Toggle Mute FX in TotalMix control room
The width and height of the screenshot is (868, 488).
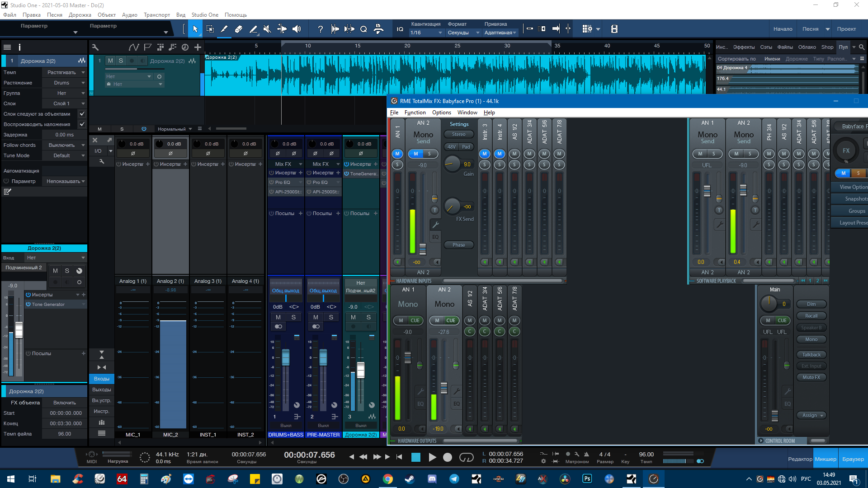[x=811, y=377]
